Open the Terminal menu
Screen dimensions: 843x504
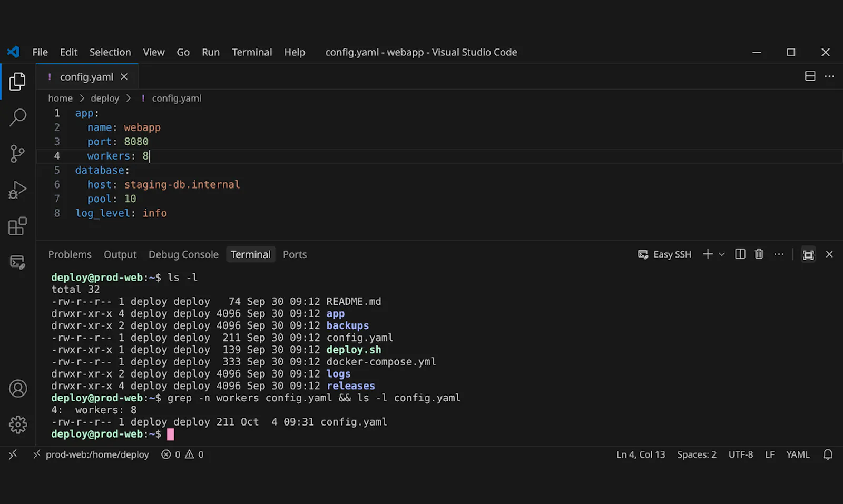point(252,52)
